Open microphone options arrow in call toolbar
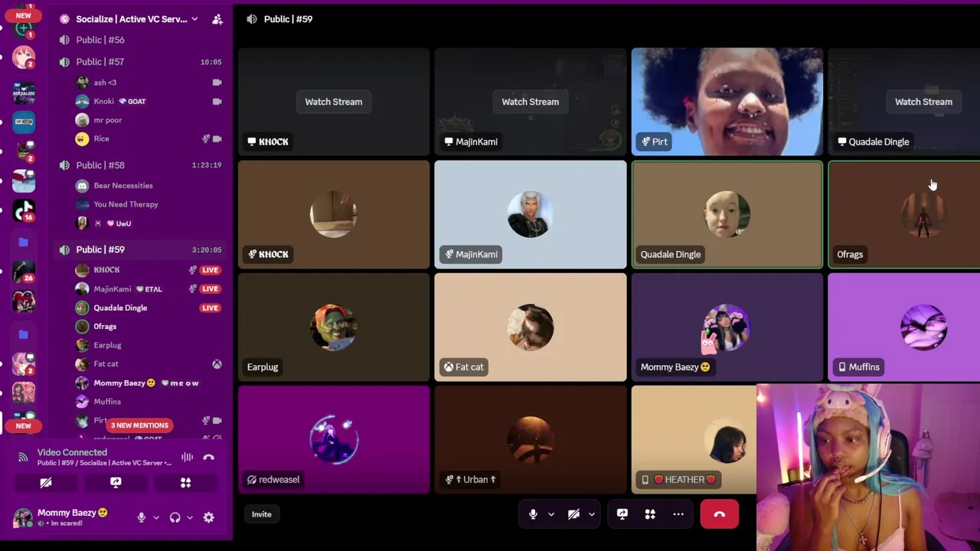 pos(550,514)
